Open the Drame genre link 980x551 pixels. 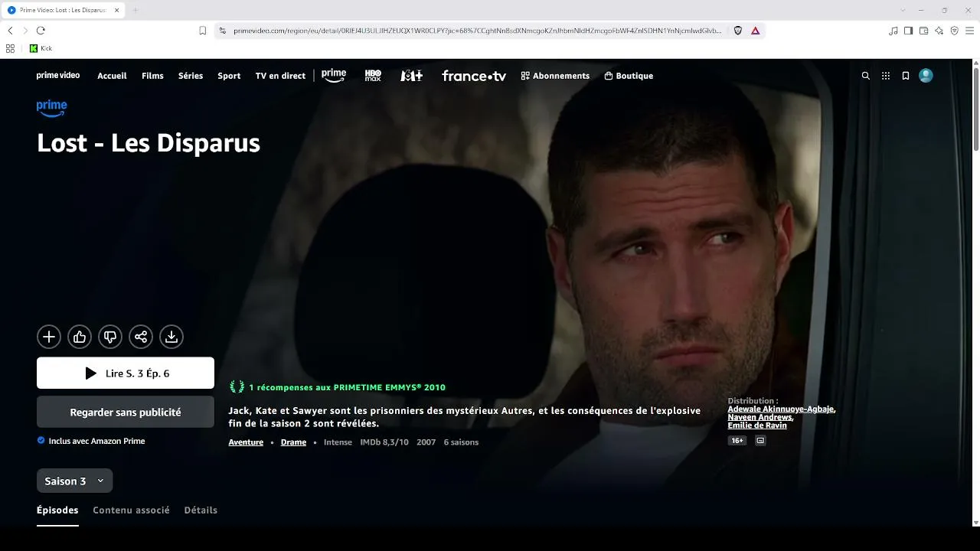click(293, 442)
